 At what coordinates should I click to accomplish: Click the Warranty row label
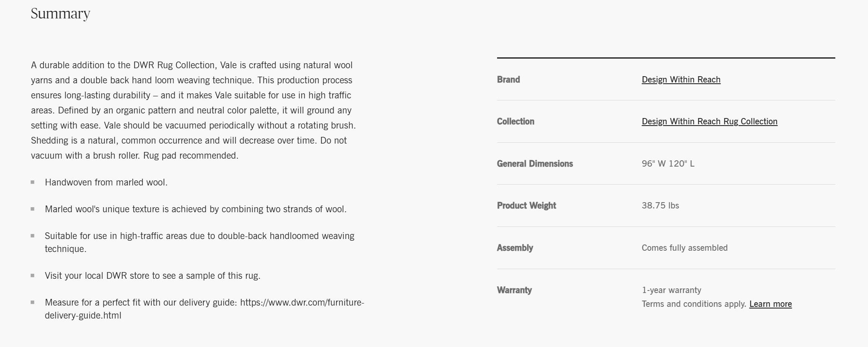pos(514,290)
